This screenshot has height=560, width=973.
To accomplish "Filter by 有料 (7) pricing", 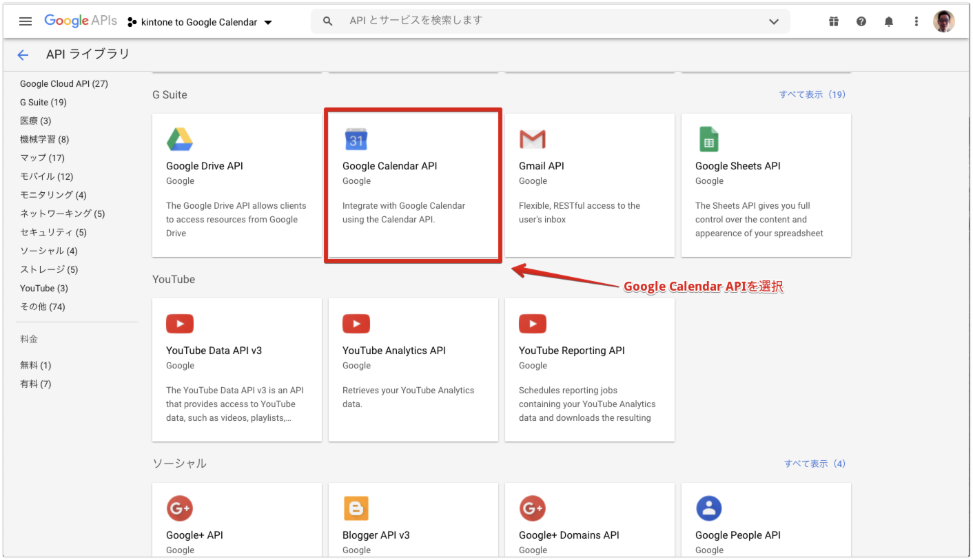I will 36,384.
